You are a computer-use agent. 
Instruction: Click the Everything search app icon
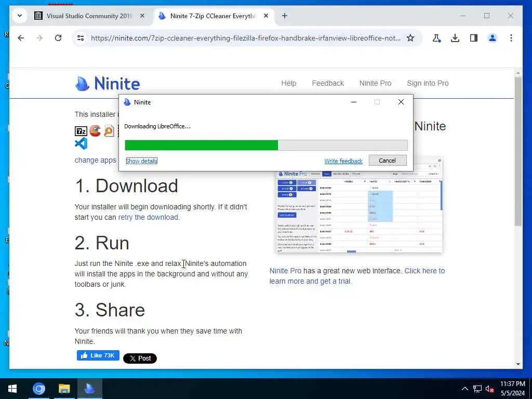[109, 131]
